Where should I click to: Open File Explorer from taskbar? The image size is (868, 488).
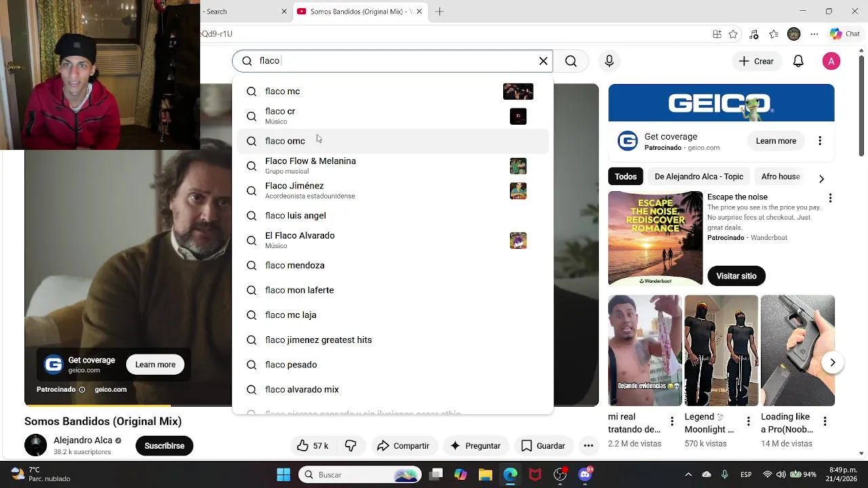[486, 474]
